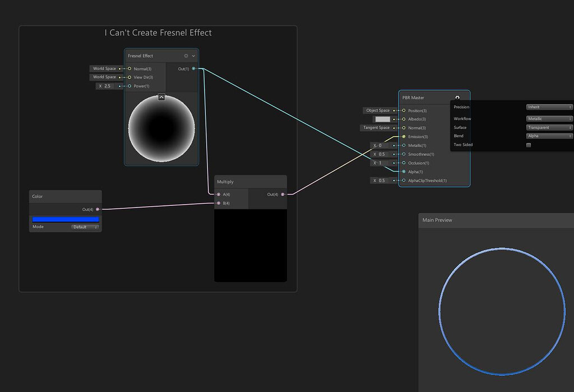Image resolution: width=574 pixels, height=392 pixels.
Task: Click the blue color swatch on the Color node
Action: click(x=65, y=219)
